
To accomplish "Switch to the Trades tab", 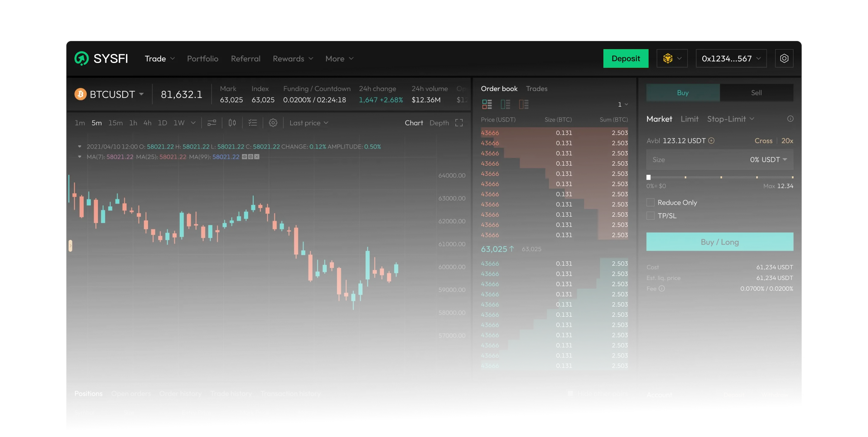I will [x=536, y=89].
